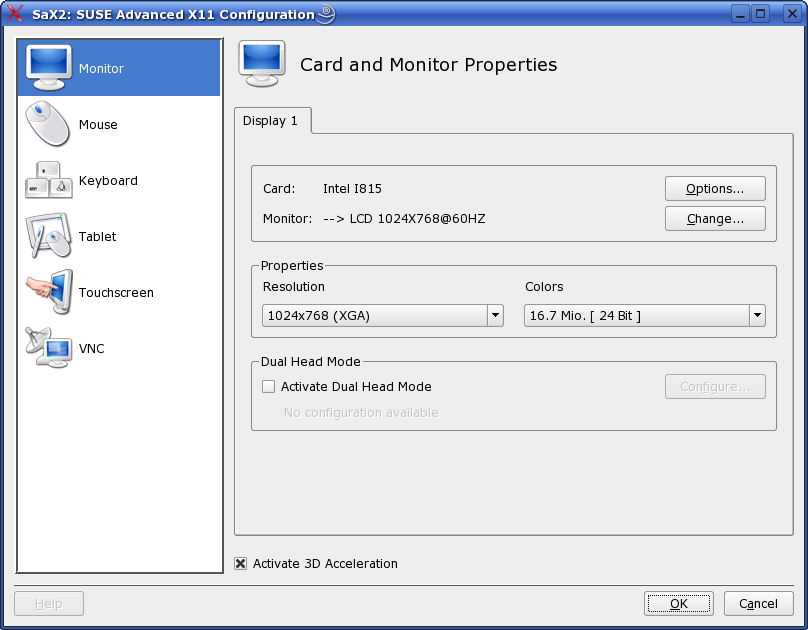Toggle Activate 3D Acceleration checkbox
This screenshot has width=808, height=630.
(x=241, y=564)
